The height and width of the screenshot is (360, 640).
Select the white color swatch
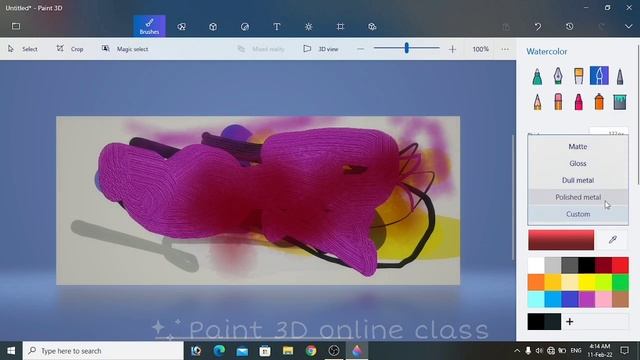pos(536,265)
